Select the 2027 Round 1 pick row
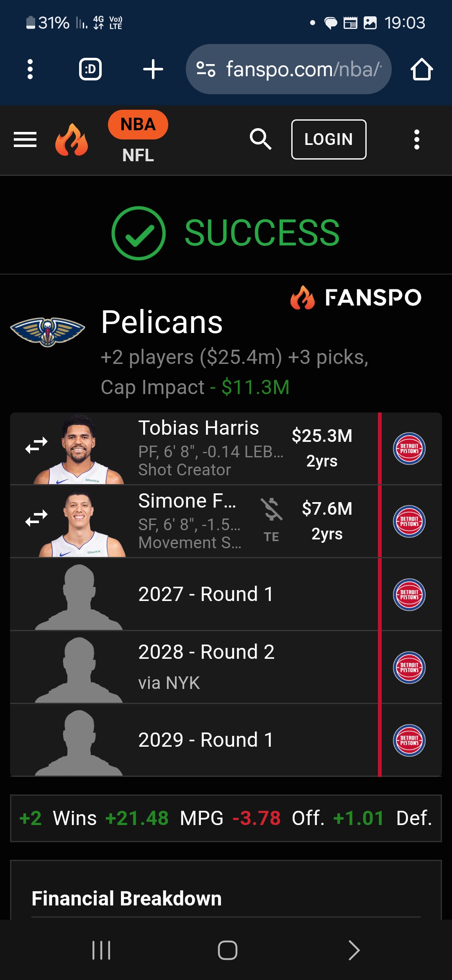This screenshot has height=980, width=452. coord(205,594)
